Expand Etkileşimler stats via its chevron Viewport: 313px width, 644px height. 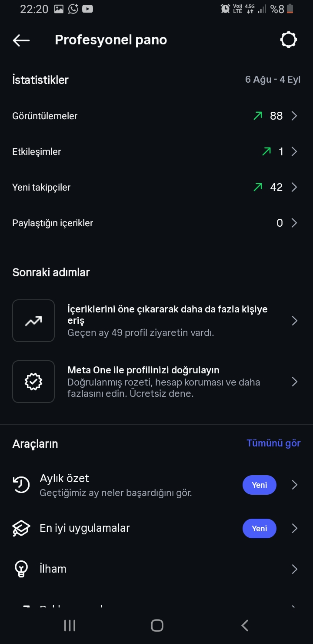(x=294, y=151)
